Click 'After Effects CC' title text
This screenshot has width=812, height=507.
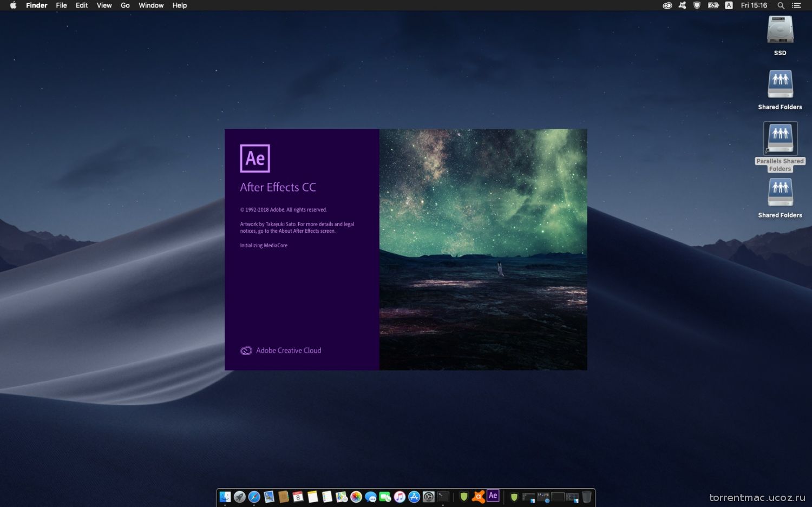point(278,187)
